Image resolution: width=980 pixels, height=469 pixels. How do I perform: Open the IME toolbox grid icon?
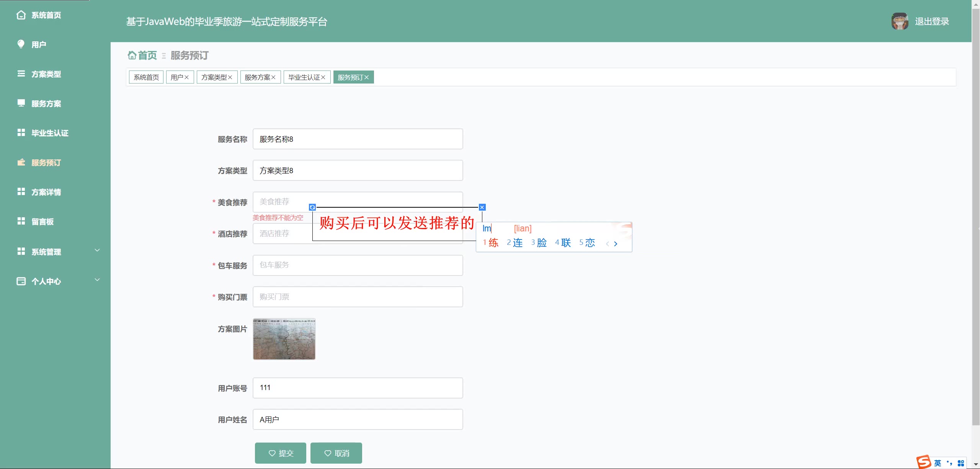(x=961, y=463)
